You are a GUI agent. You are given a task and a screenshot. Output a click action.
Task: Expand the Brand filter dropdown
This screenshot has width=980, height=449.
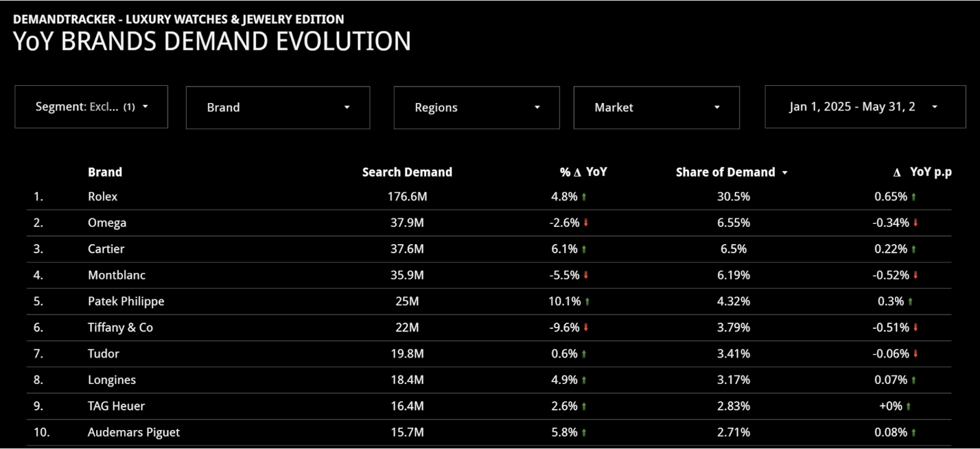coord(278,108)
